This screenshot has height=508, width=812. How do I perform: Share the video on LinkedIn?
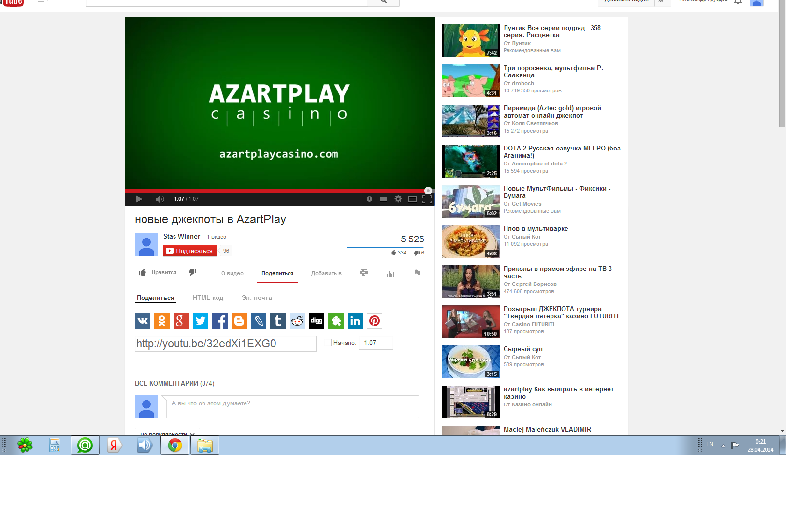click(x=355, y=321)
